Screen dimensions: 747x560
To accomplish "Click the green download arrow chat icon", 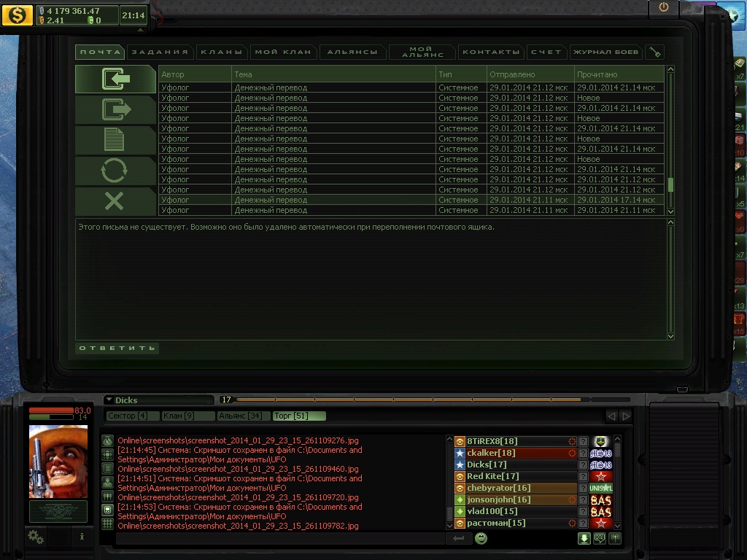I will click(584, 538).
